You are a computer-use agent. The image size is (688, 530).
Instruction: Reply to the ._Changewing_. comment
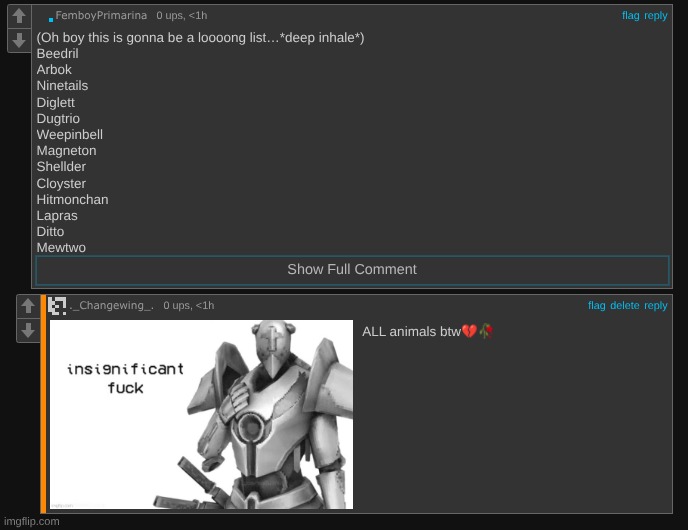(656, 305)
